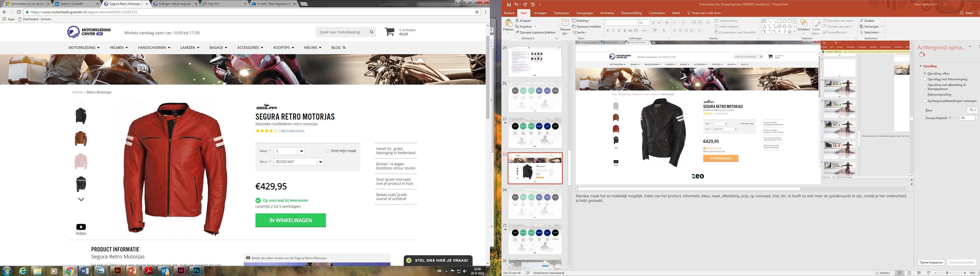Image resolution: width=980 pixels, height=276 pixels.
Task: Open Chrome three-dot menu
Action: click(x=485, y=12)
